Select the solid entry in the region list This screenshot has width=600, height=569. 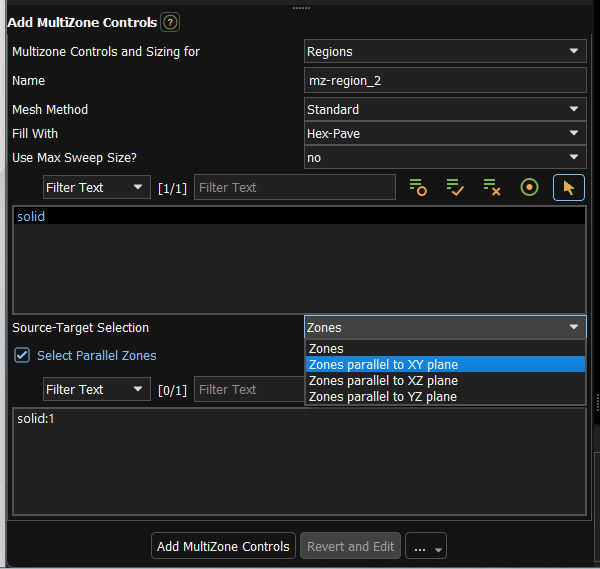click(x=32, y=216)
